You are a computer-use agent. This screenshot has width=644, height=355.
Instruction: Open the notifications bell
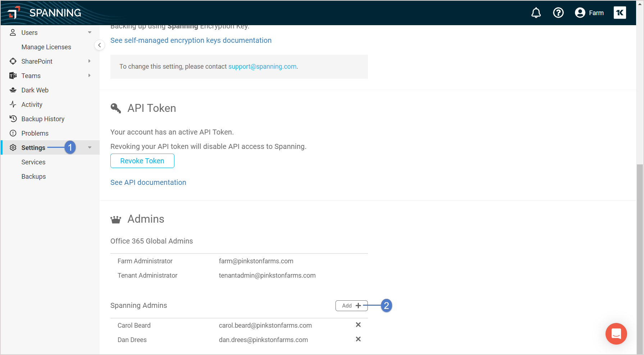tap(536, 13)
